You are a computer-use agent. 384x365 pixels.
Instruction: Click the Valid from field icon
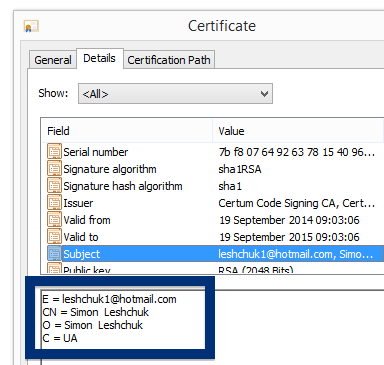[54, 220]
